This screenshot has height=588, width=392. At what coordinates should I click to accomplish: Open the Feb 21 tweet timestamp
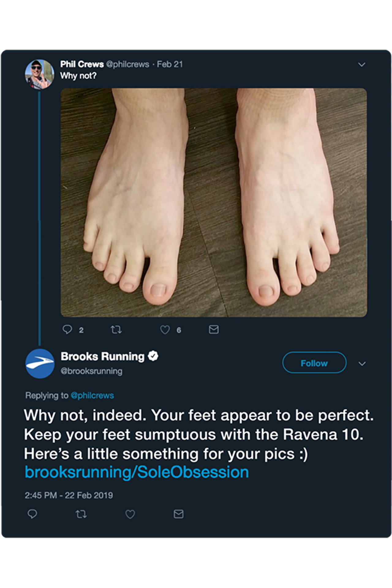[x=170, y=64]
